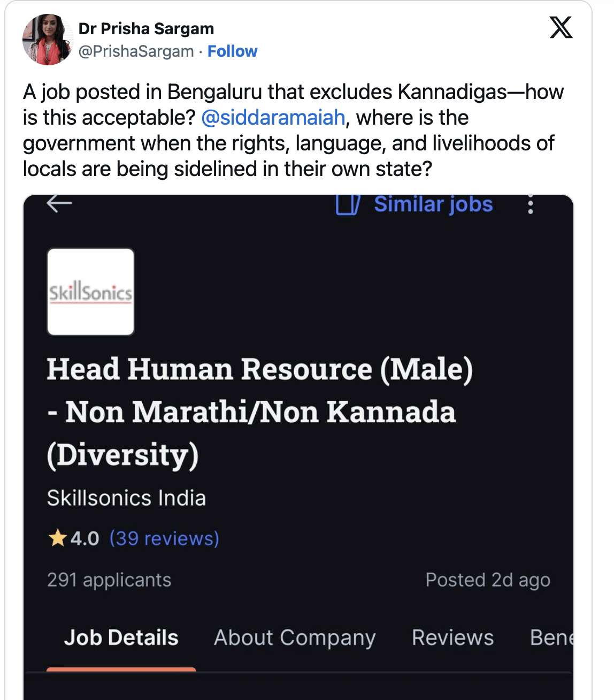
Task: Click the Dr Prisha Sargam display name
Action: 146,28
